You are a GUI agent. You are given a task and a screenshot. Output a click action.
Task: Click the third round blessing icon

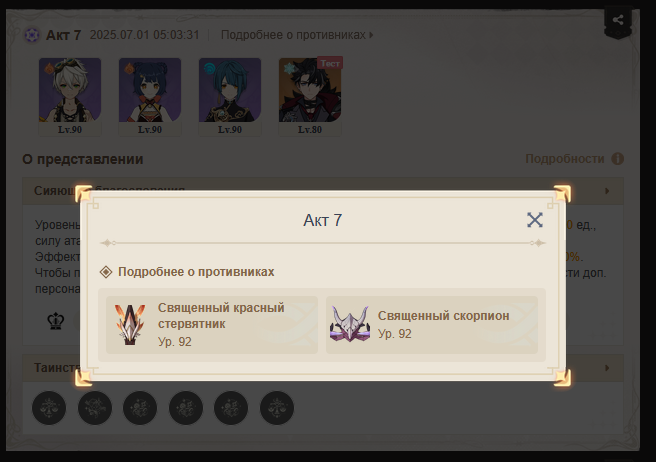pos(140,408)
